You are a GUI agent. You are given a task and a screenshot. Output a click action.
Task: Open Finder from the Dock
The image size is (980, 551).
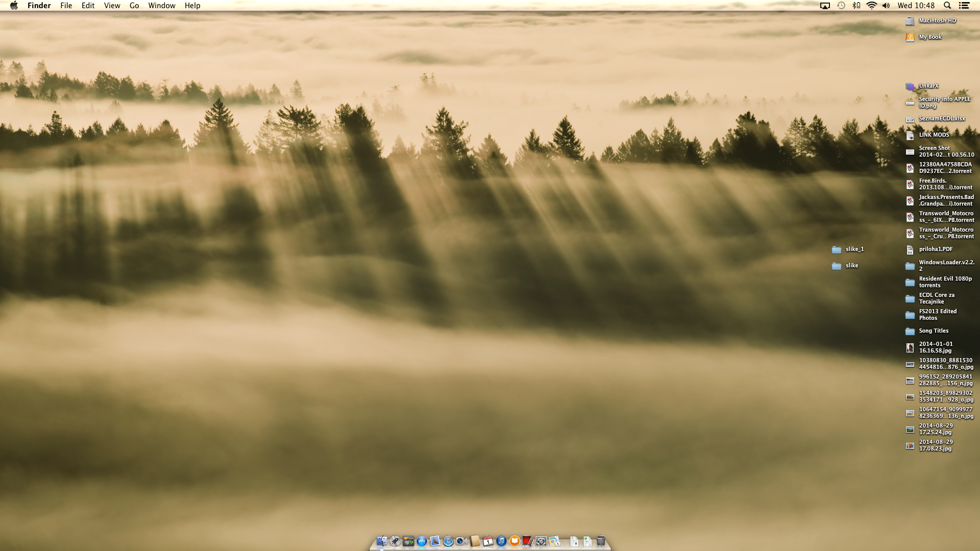click(x=382, y=541)
